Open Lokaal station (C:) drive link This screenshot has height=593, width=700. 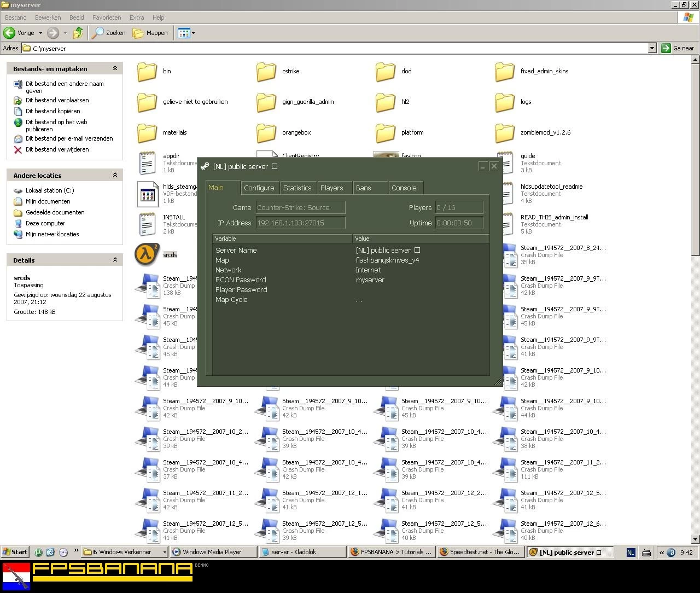click(x=50, y=190)
